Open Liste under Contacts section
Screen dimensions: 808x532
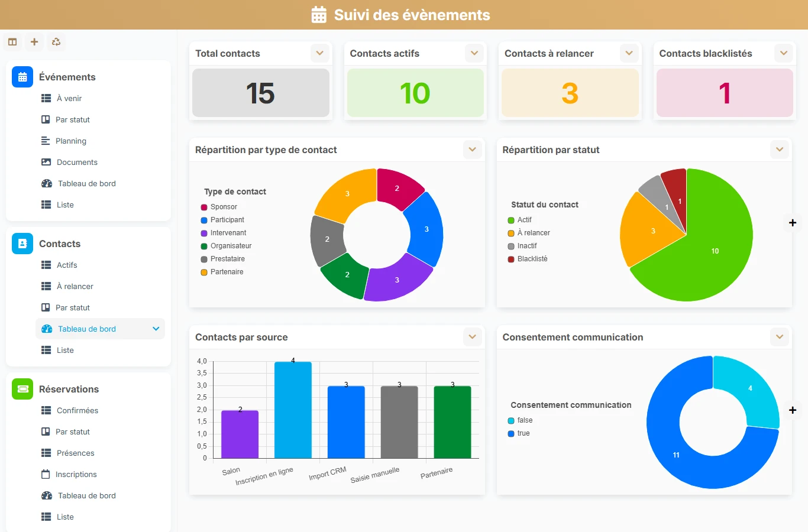point(65,350)
